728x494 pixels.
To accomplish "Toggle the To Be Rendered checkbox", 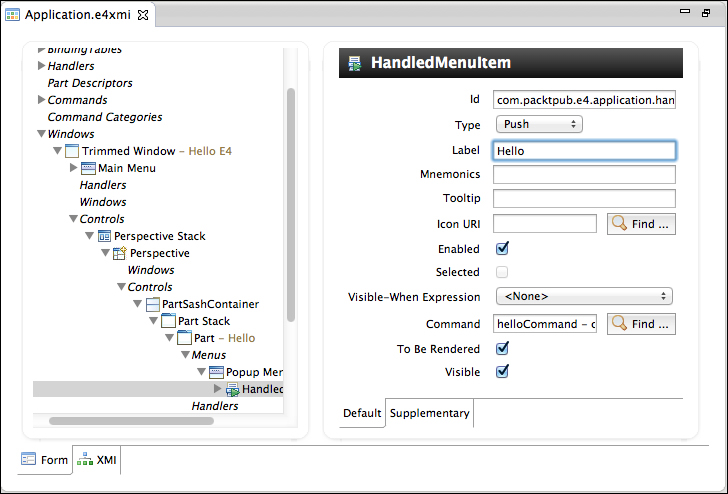I will pos(503,349).
